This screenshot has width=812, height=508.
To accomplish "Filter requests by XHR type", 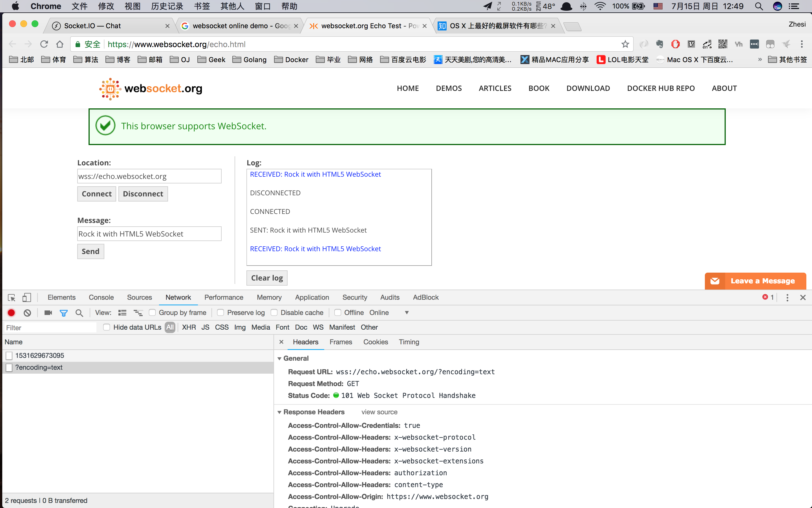I will (x=189, y=327).
